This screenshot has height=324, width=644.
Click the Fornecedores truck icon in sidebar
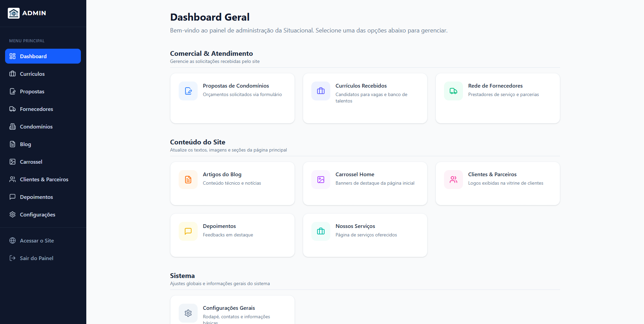[13, 109]
